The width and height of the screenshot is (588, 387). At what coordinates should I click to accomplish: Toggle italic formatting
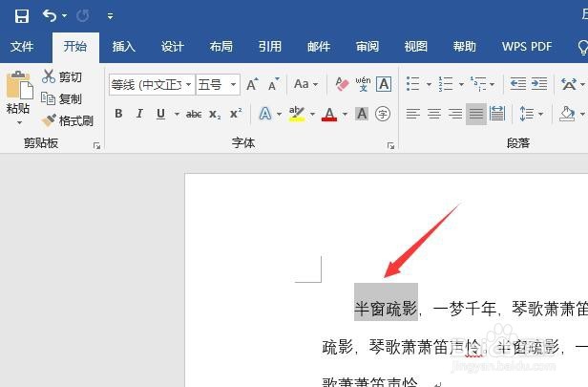click(x=139, y=114)
